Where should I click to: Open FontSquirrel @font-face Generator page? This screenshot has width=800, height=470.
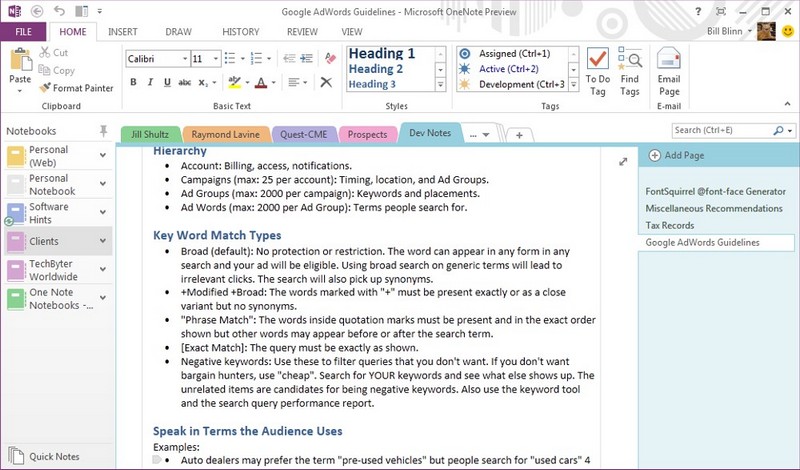point(718,191)
